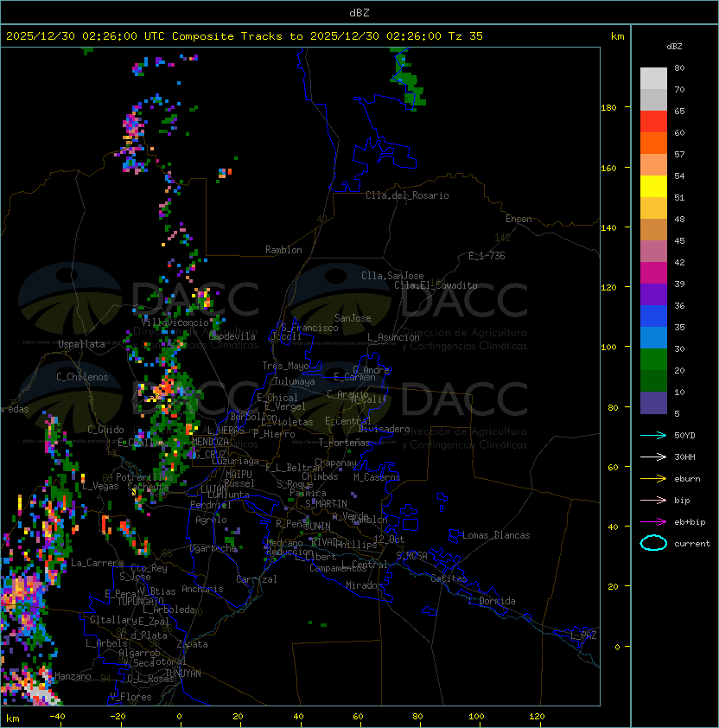Click the 'TUPUNGATO' city label
Viewport: 719px width, 728px height.
[140, 601]
